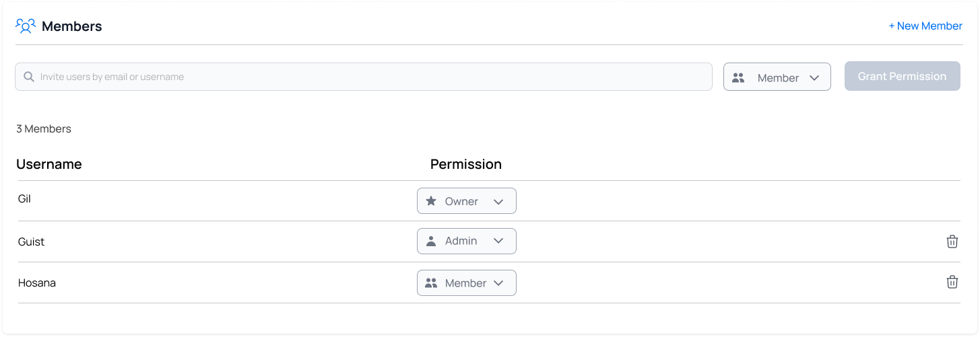Viewport: 980px width, 337px height.
Task: Select the Guist username entry
Action: click(x=32, y=241)
